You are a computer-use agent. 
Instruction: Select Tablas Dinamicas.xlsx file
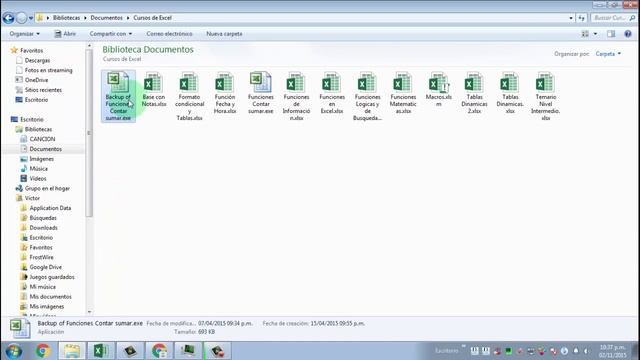[510, 93]
